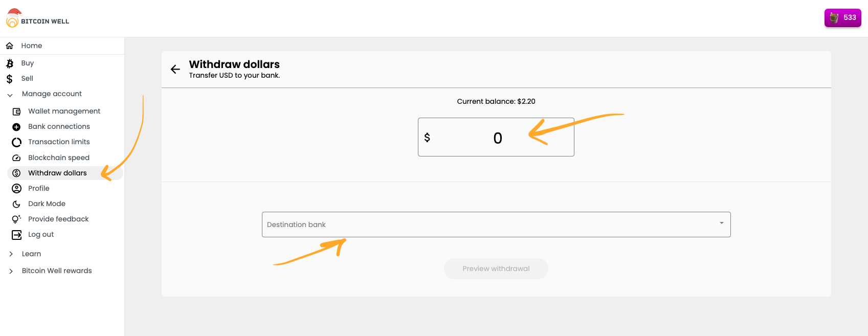This screenshot has width=868, height=336.
Task: Open the Destination bank dropdown
Action: [496, 225]
